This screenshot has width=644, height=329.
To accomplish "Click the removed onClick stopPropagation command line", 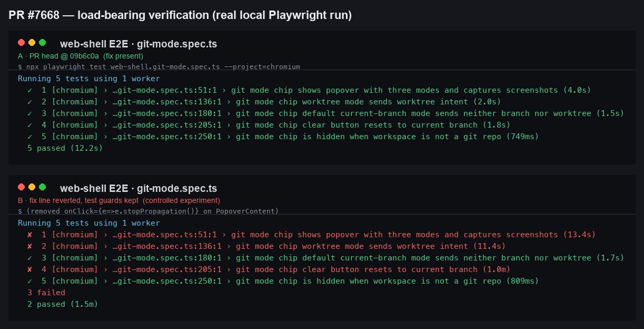I will pos(148,211).
